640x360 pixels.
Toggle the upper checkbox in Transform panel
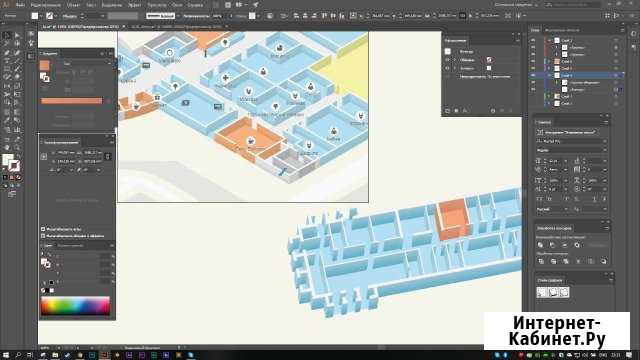click(43, 229)
